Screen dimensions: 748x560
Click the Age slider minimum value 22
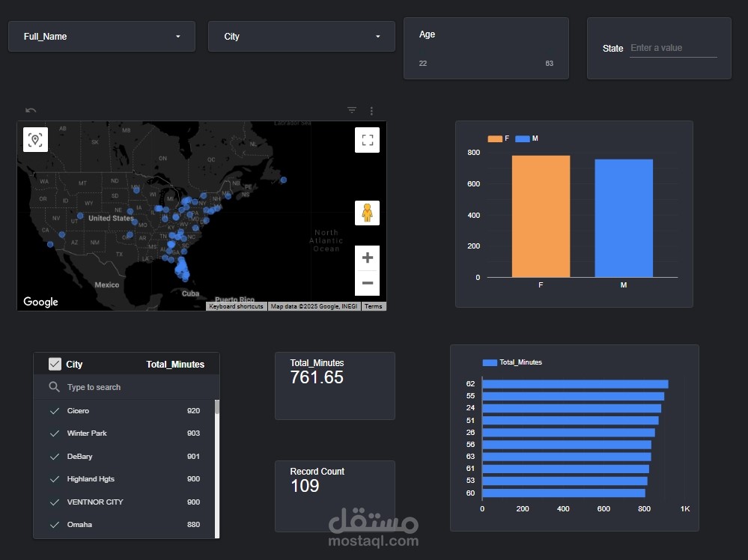422,64
